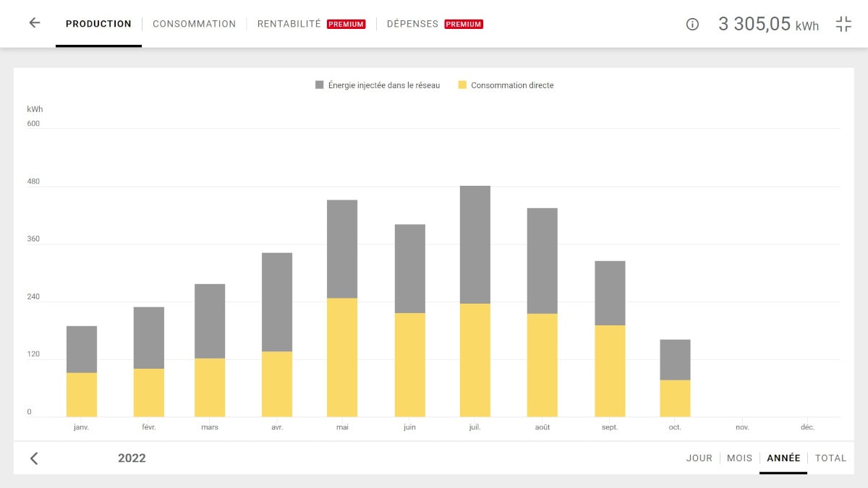Viewport: 868px width, 488px height.
Task: Display the Total period view
Action: [830, 458]
